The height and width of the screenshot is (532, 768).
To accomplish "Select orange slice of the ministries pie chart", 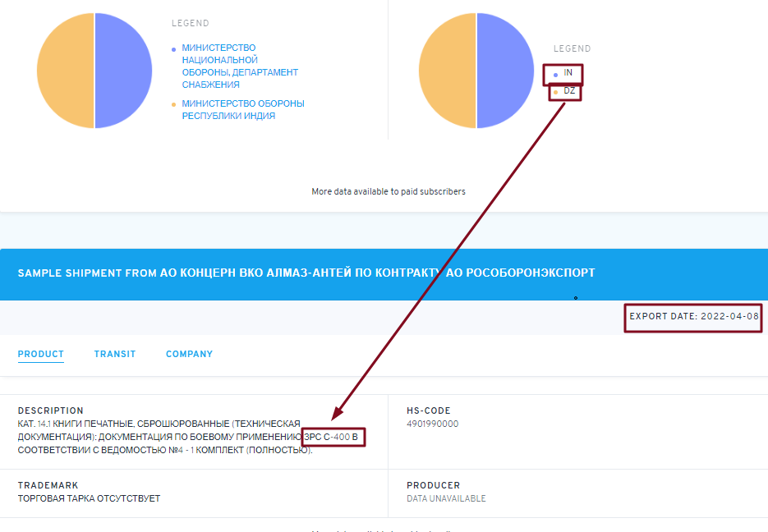I will (66, 71).
